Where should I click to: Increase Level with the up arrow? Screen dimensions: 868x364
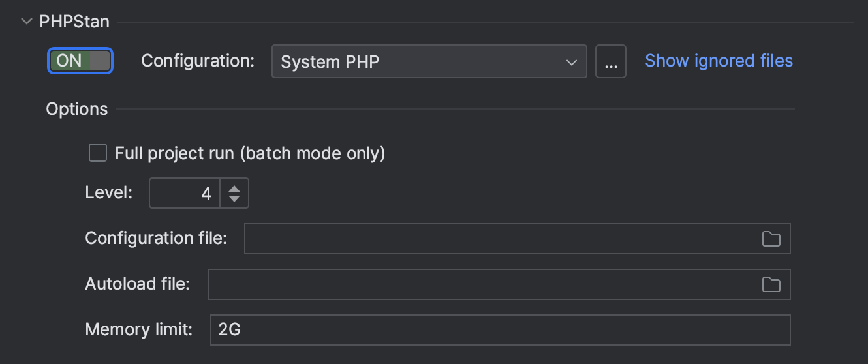point(234,188)
